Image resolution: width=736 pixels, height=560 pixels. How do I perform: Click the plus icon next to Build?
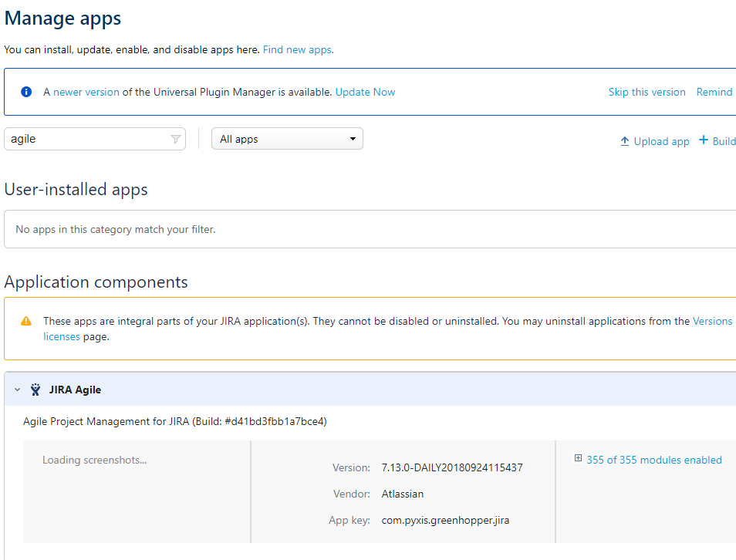pos(703,140)
